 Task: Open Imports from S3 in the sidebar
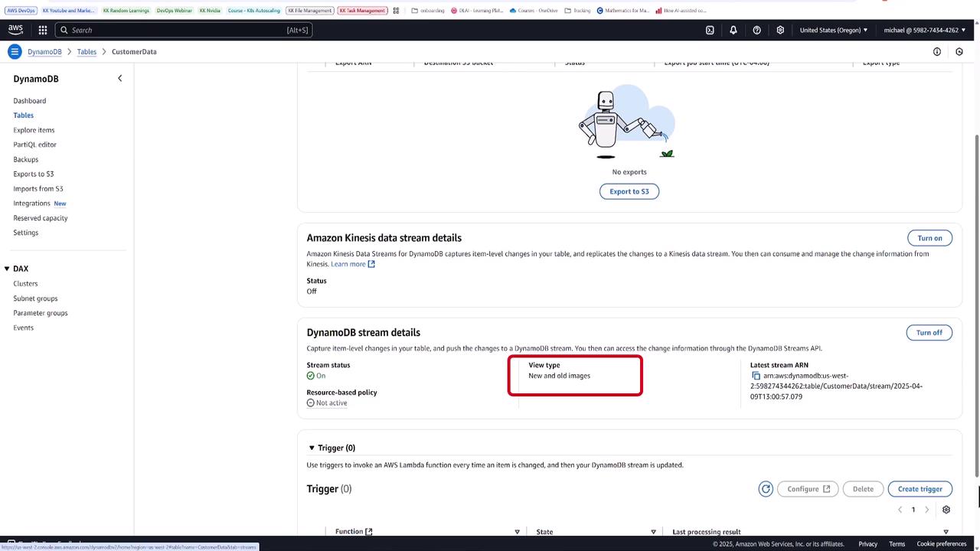click(x=38, y=188)
